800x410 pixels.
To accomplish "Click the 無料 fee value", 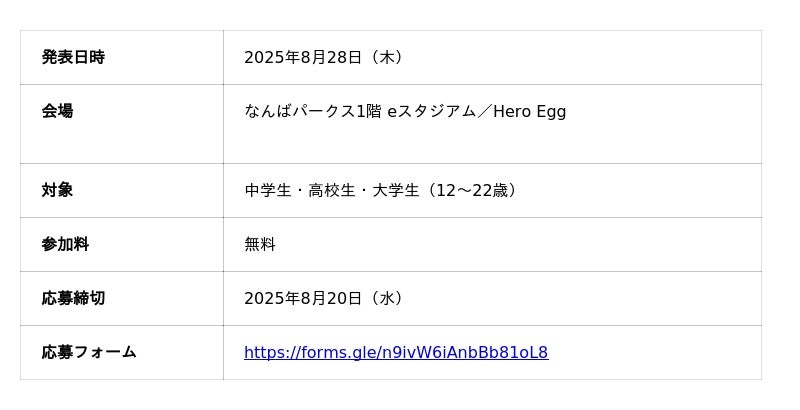I will coord(260,244).
